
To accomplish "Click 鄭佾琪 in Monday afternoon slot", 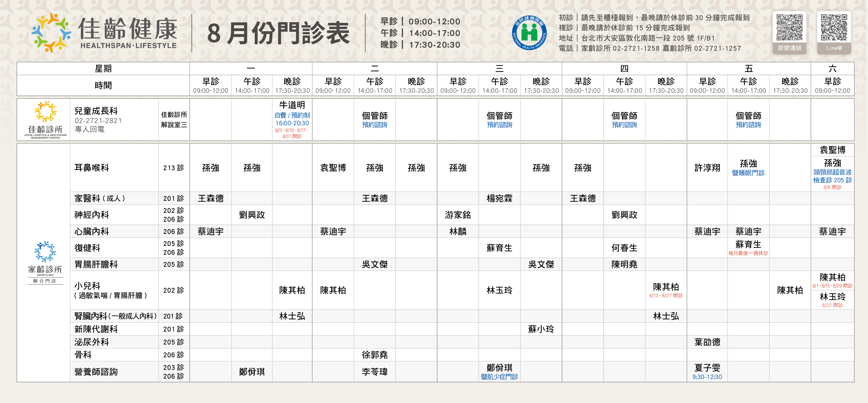I will [x=252, y=372].
